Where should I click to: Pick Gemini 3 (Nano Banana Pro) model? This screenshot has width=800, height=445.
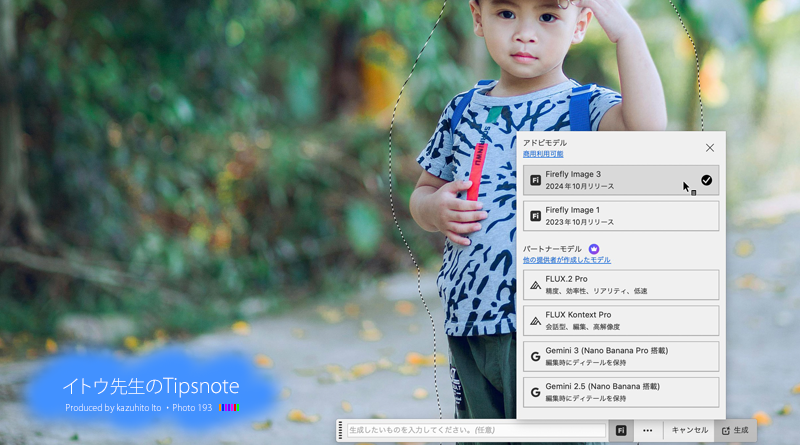620,357
